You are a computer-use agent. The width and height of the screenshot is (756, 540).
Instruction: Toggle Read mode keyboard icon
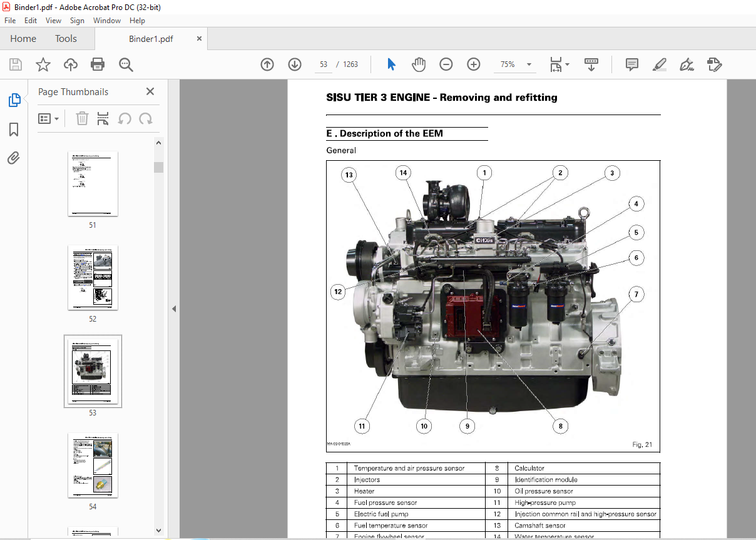point(591,64)
